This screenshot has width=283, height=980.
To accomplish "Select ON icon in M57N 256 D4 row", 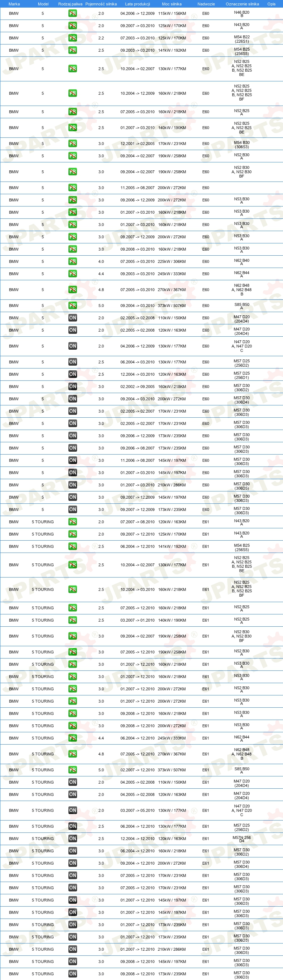I will coord(72,839).
